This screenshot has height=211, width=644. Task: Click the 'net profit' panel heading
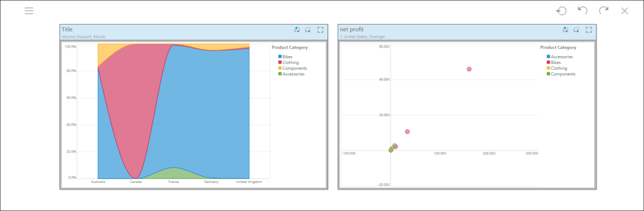pyautogui.click(x=351, y=29)
